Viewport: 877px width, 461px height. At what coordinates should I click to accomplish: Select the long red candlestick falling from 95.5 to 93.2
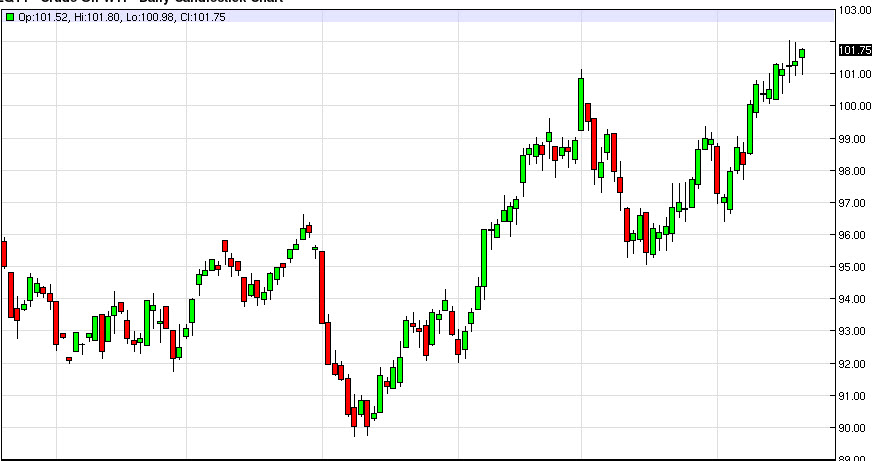pyautogui.click(x=322, y=288)
